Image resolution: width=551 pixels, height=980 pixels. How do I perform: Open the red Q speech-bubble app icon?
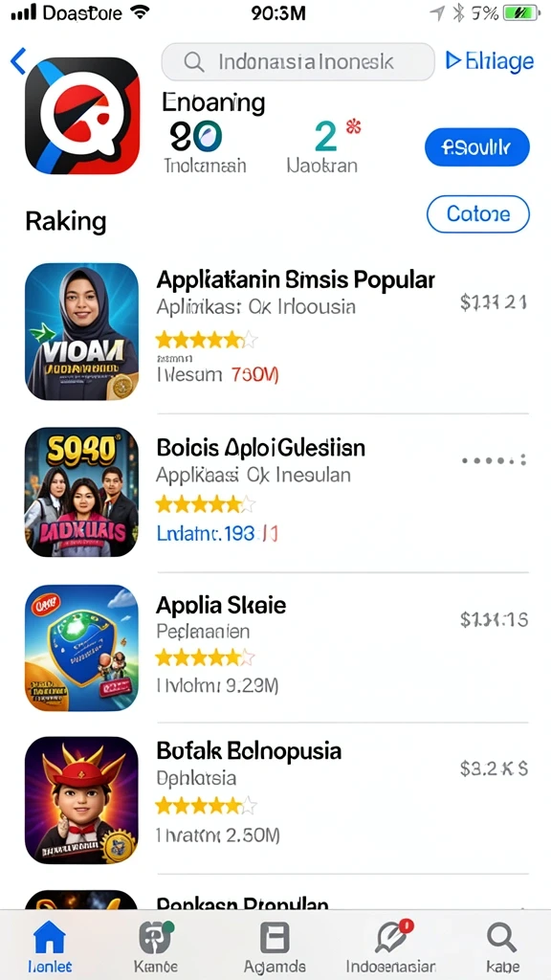tap(82, 116)
